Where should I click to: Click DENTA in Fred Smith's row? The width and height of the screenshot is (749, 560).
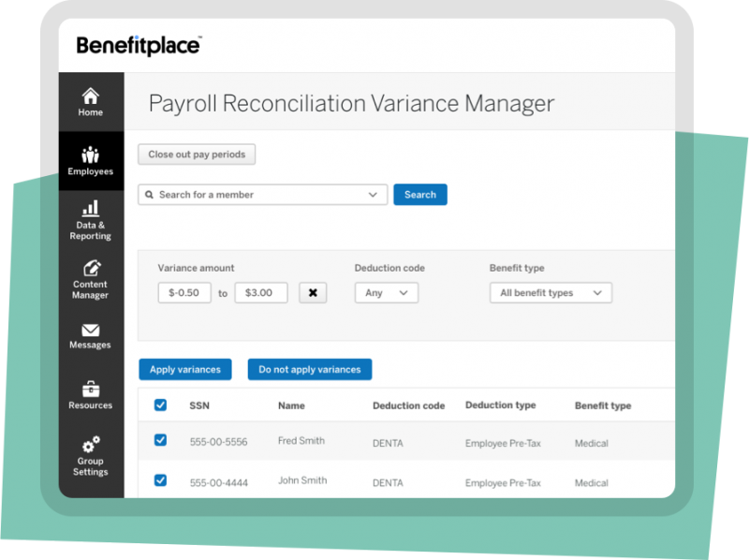388,444
